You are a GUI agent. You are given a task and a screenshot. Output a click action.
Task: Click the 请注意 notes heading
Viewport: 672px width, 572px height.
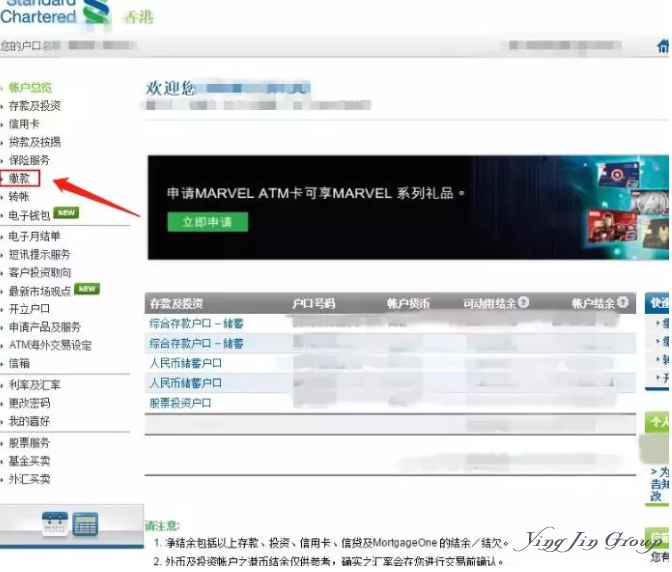point(162,526)
